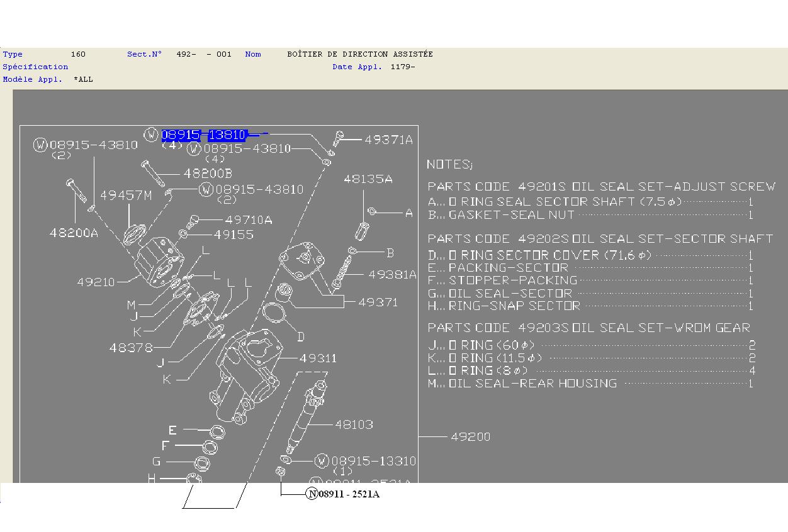Image resolution: width=788 pixels, height=532 pixels.
Task: Select the 48378 part label
Action: (131, 347)
